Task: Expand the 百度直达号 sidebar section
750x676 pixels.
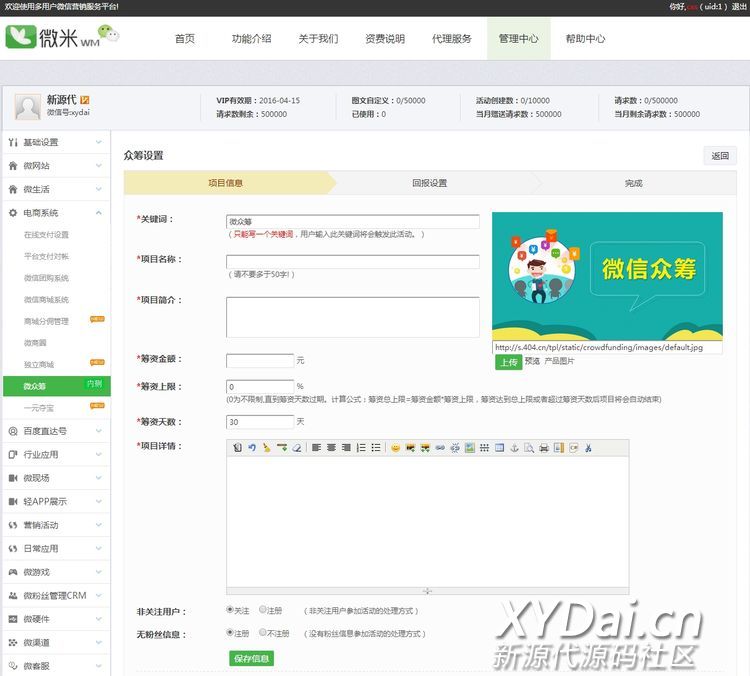Action: 56,431
